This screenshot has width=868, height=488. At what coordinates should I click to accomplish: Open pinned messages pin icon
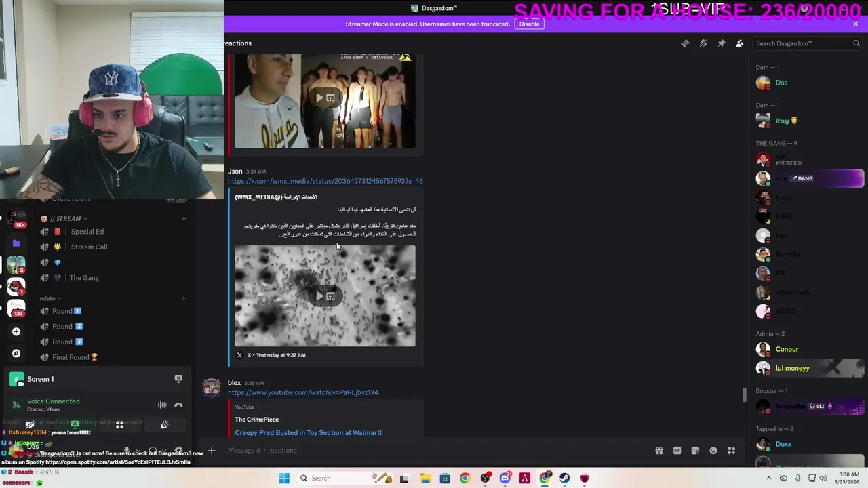(722, 43)
